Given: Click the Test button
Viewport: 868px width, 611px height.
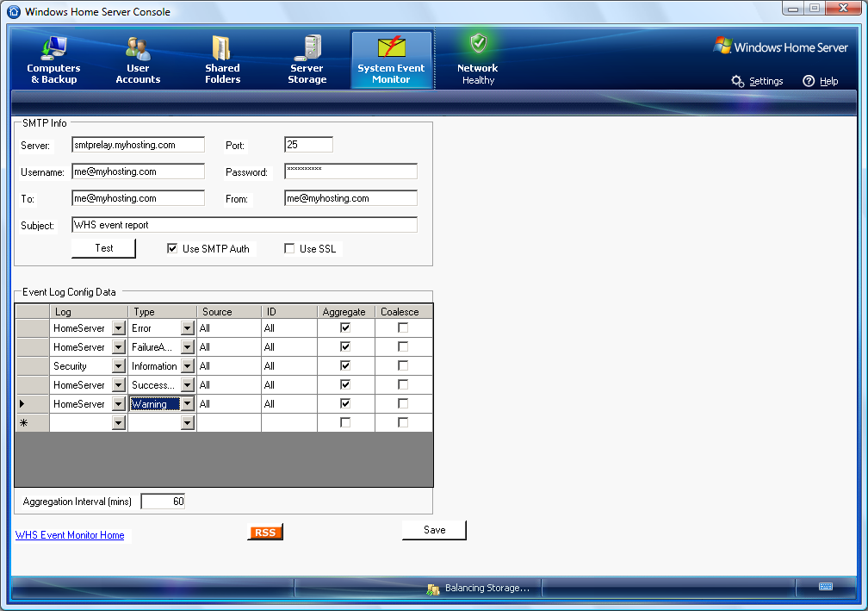Looking at the screenshot, I should pos(103,248).
